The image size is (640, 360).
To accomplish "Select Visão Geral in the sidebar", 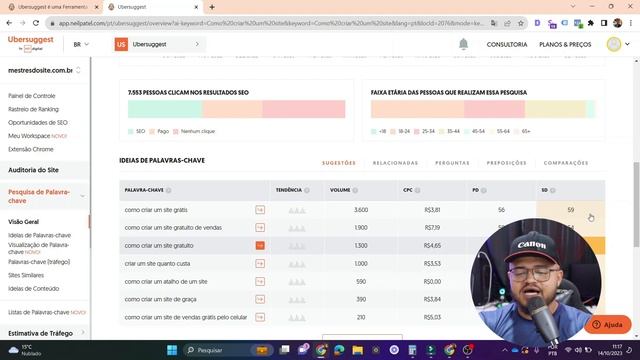I will click(x=23, y=222).
